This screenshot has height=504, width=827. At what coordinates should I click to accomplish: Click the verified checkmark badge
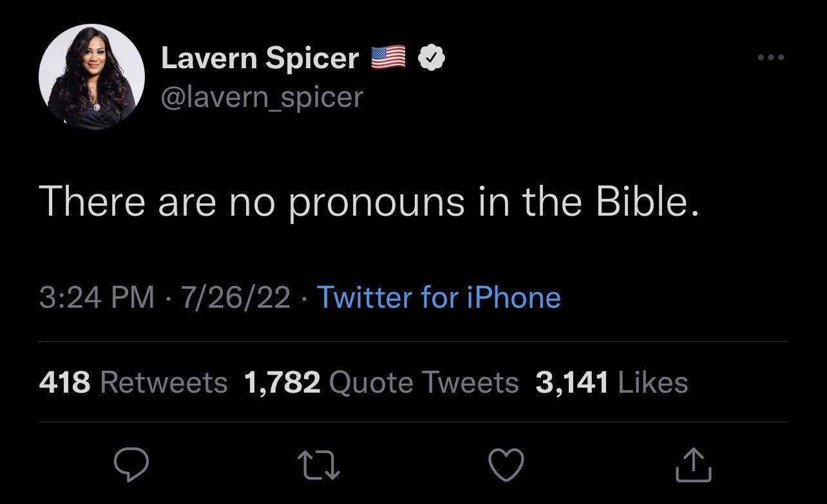[x=430, y=57]
